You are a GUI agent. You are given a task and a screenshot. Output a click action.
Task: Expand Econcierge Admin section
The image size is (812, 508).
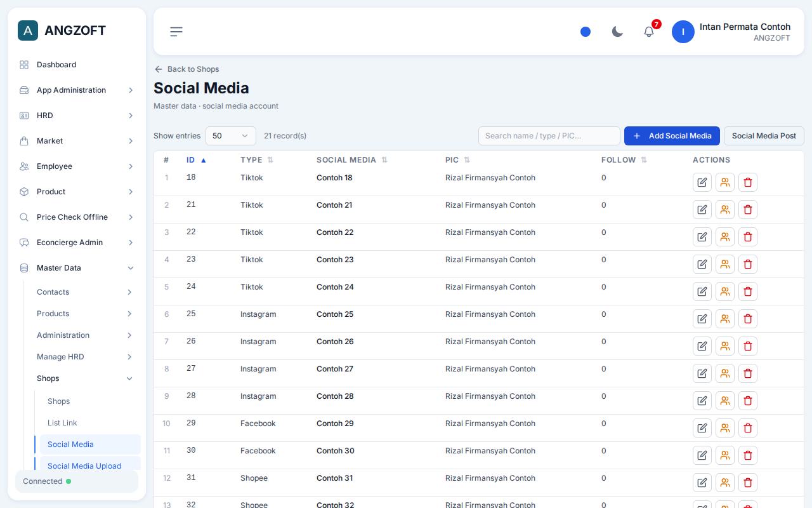[x=77, y=243]
